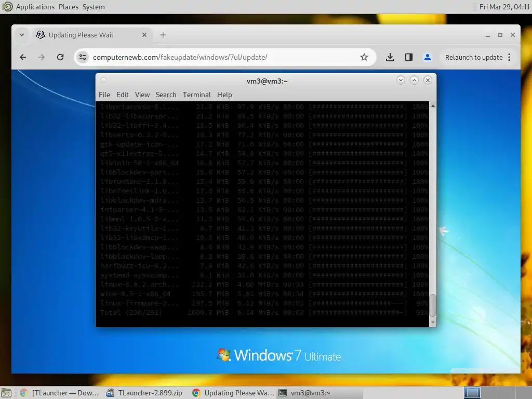The image size is (532, 399).
Task: Click the terminal window menu button
Action: click(x=103, y=80)
